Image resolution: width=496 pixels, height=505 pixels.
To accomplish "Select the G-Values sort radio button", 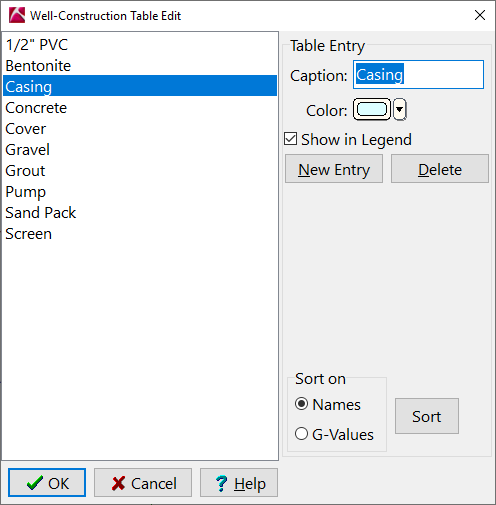I will (x=301, y=434).
